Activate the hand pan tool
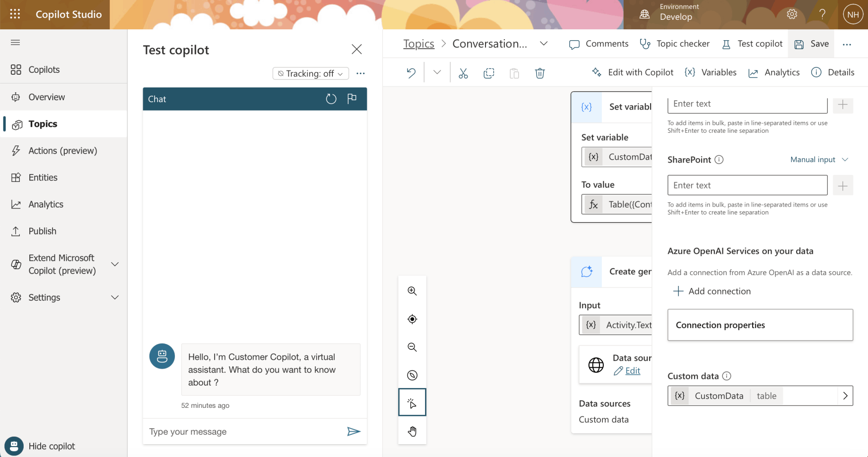Screen dimensions: 868x457 [x=412, y=431]
